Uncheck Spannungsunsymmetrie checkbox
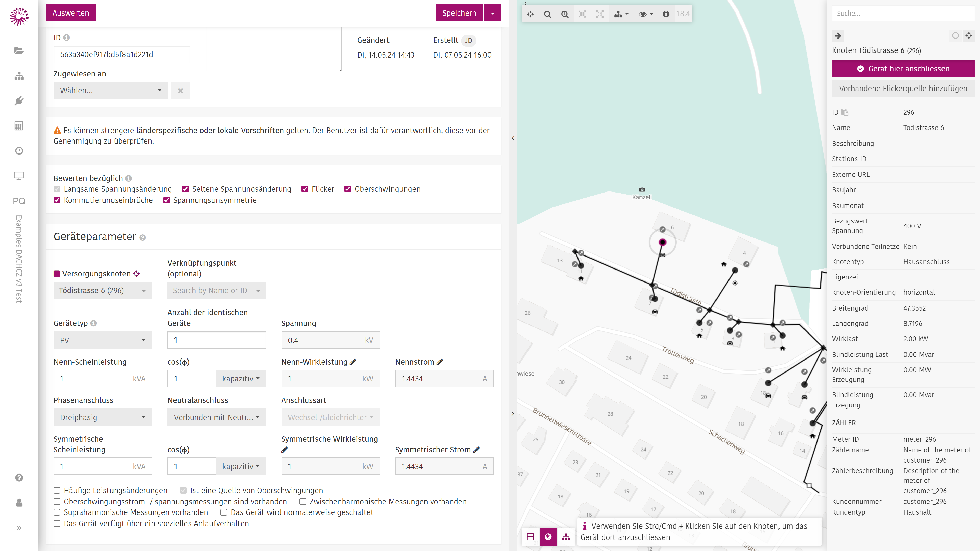980x551 pixels. 166,200
